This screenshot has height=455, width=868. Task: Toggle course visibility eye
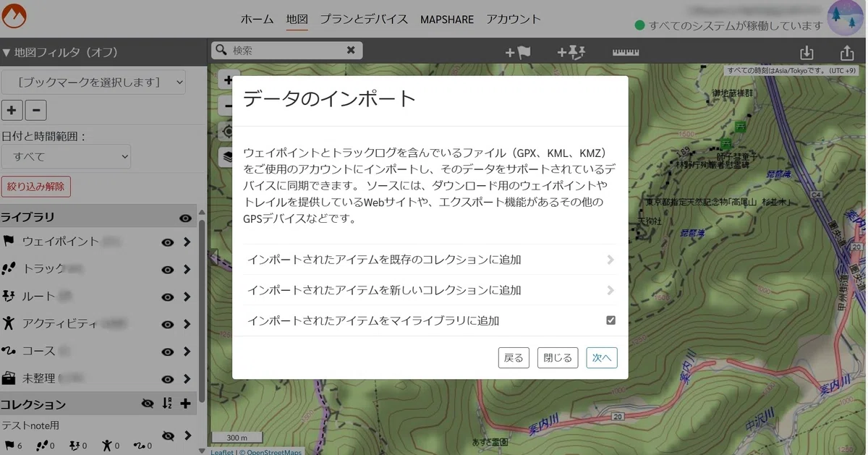coord(168,352)
